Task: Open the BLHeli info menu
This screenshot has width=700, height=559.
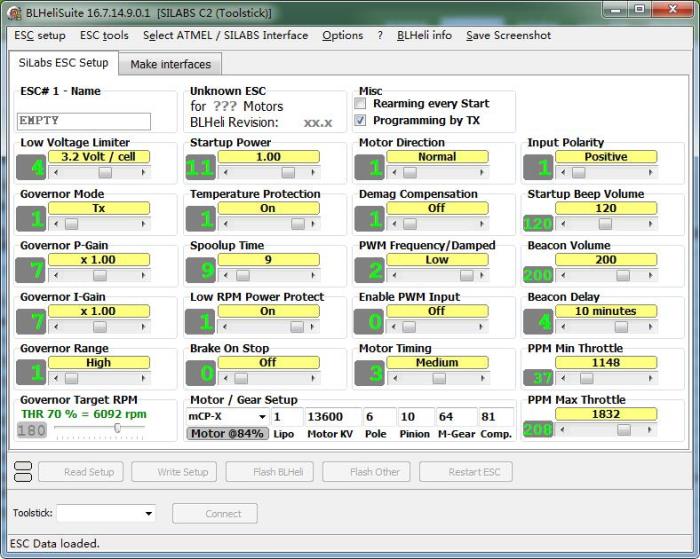Action: pos(424,35)
